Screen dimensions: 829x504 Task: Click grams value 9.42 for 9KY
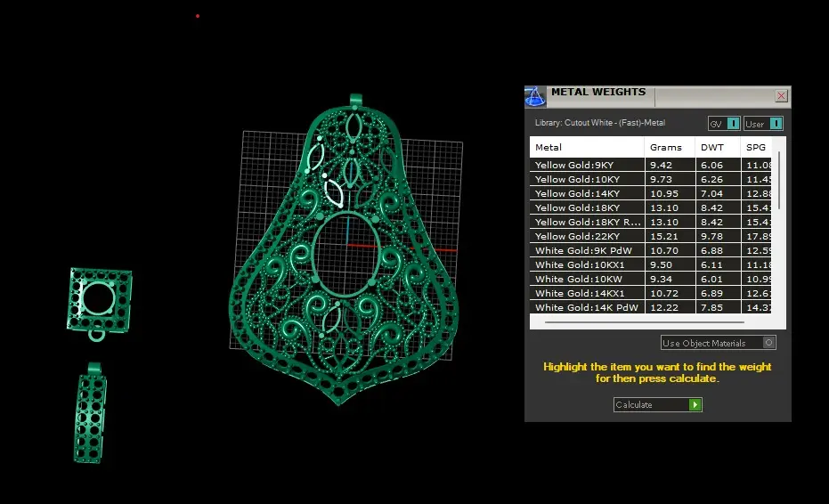pos(661,165)
